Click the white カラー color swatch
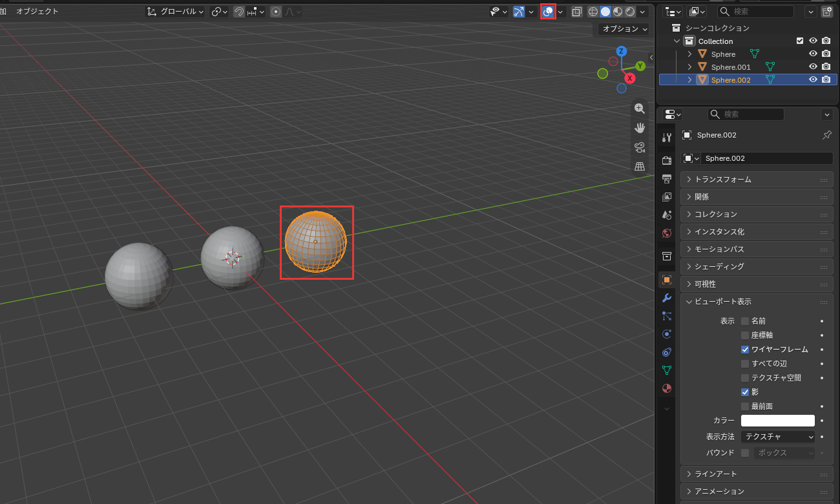This screenshot has width=840, height=504. coord(778,421)
